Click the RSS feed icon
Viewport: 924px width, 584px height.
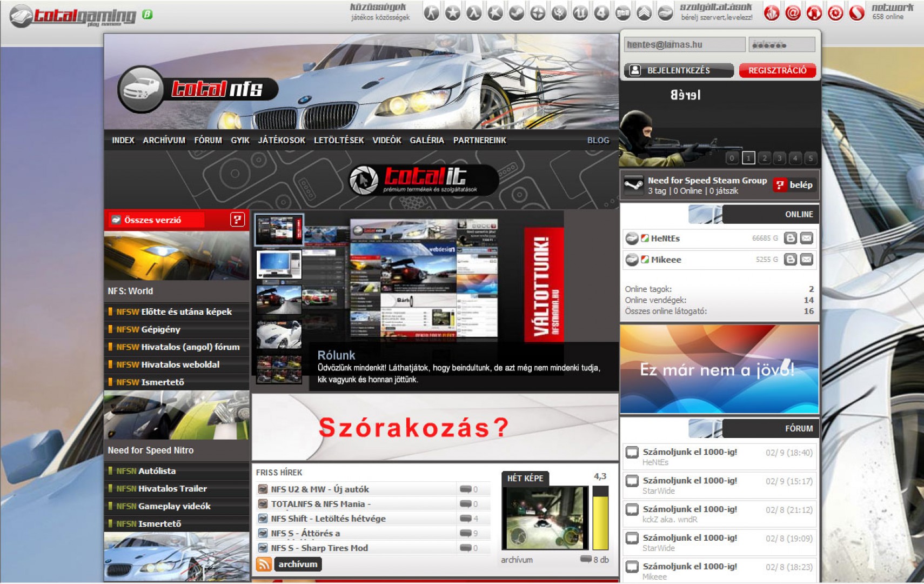264,564
